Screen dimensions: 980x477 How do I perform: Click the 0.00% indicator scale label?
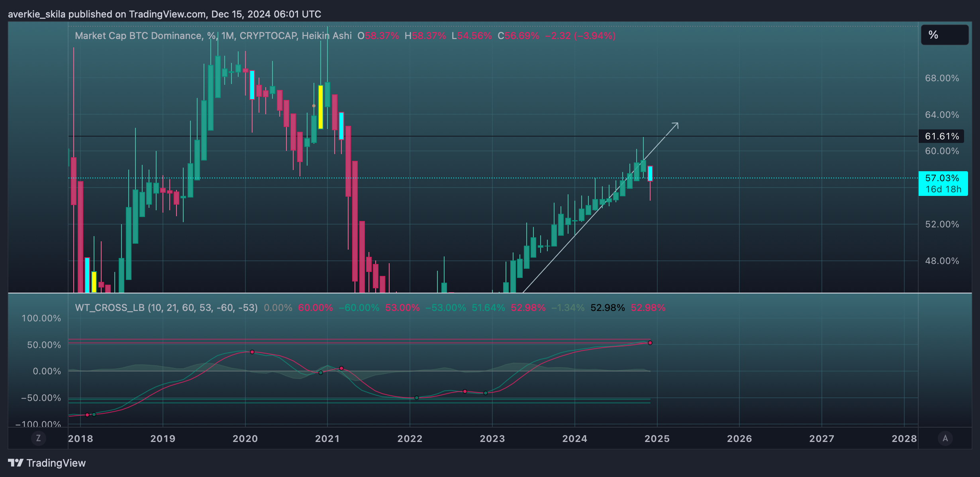(x=47, y=371)
